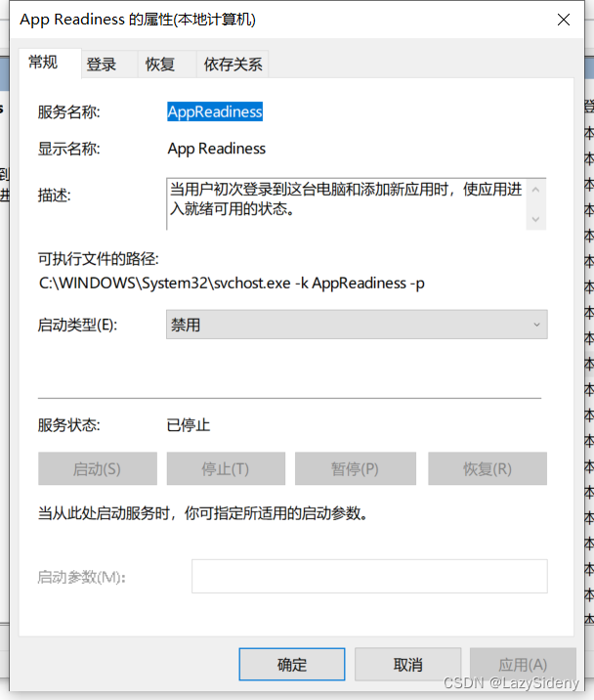Click the svchost.exe executable path text

232,284
